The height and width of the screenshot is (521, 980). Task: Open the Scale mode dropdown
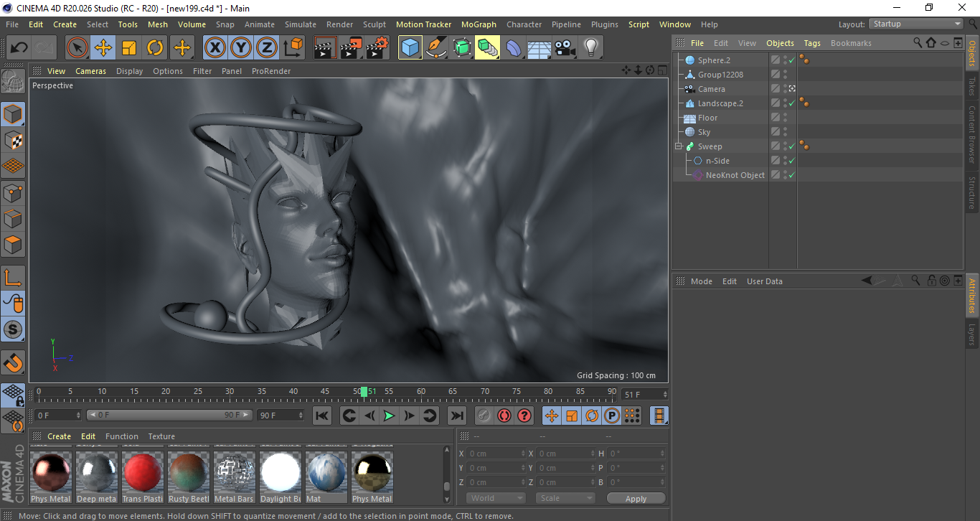tap(565, 498)
